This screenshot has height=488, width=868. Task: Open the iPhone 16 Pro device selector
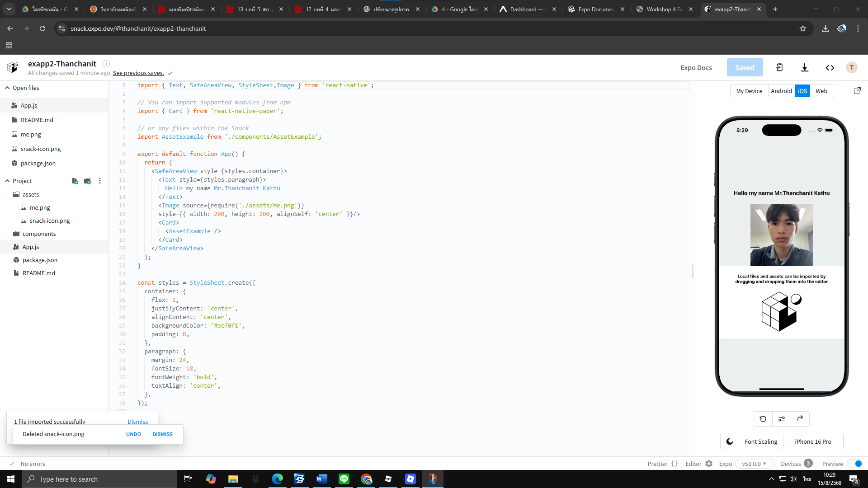click(812, 441)
